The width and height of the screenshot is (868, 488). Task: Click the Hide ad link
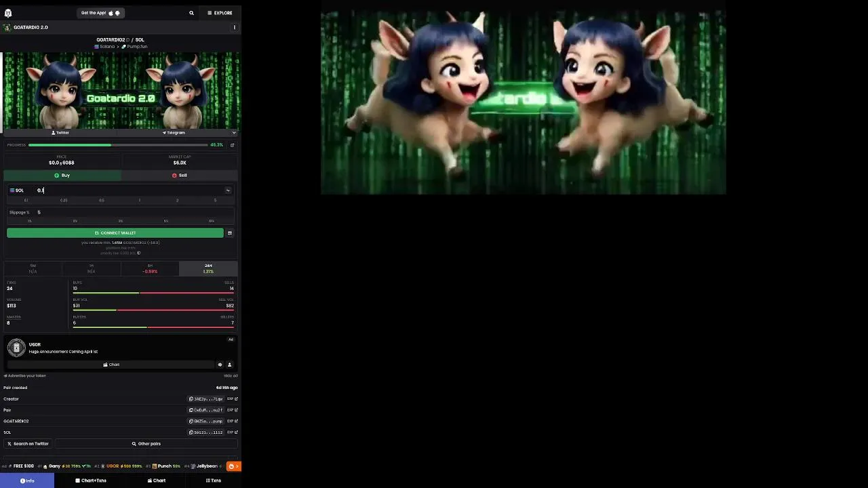[231, 376]
